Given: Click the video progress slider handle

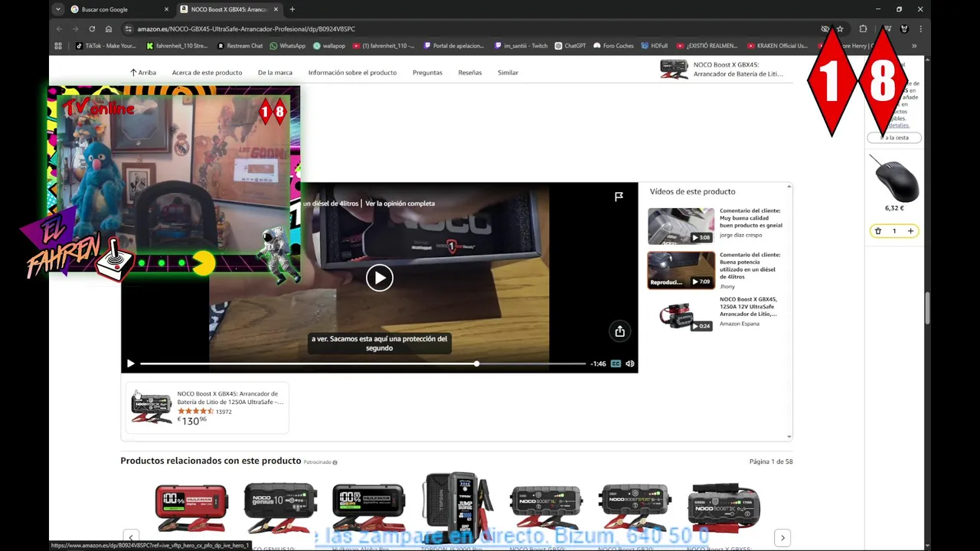Looking at the screenshot, I should [x=476, y=364].
